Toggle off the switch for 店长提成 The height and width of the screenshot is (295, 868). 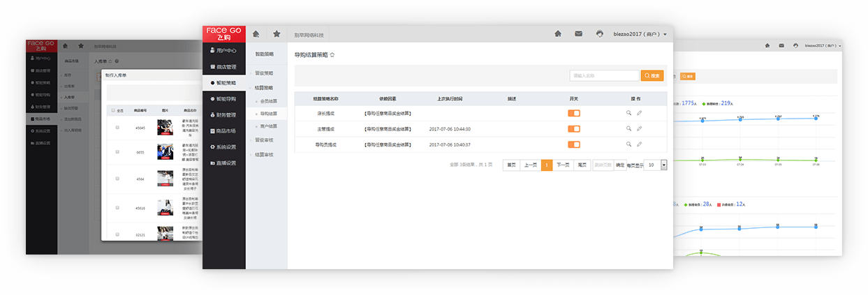tap(574, 113)
